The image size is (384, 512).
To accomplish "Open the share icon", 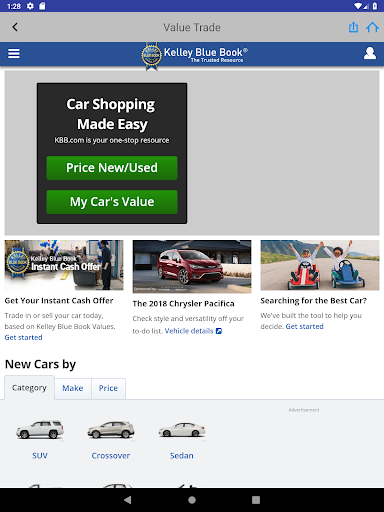I will tap(353, 27).
